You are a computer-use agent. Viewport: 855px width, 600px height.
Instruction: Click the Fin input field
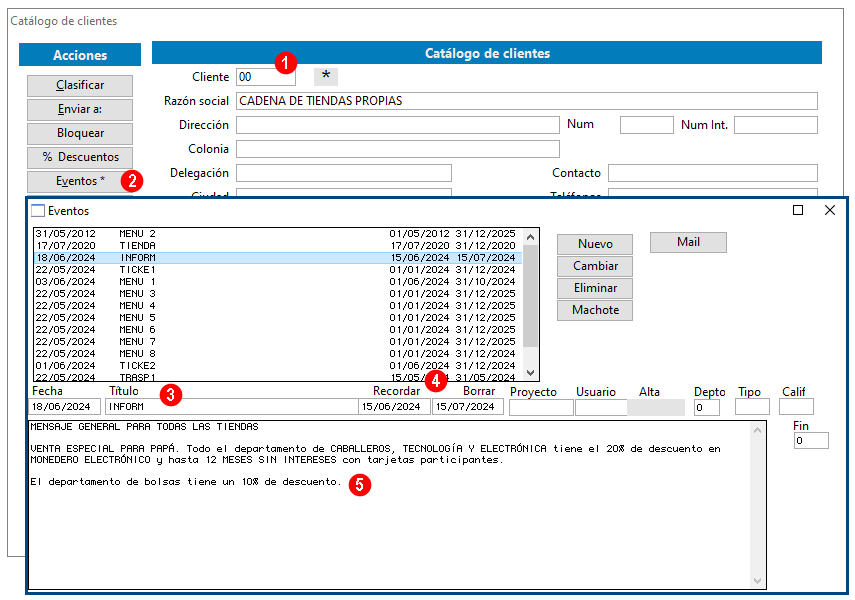click(811, 441)
